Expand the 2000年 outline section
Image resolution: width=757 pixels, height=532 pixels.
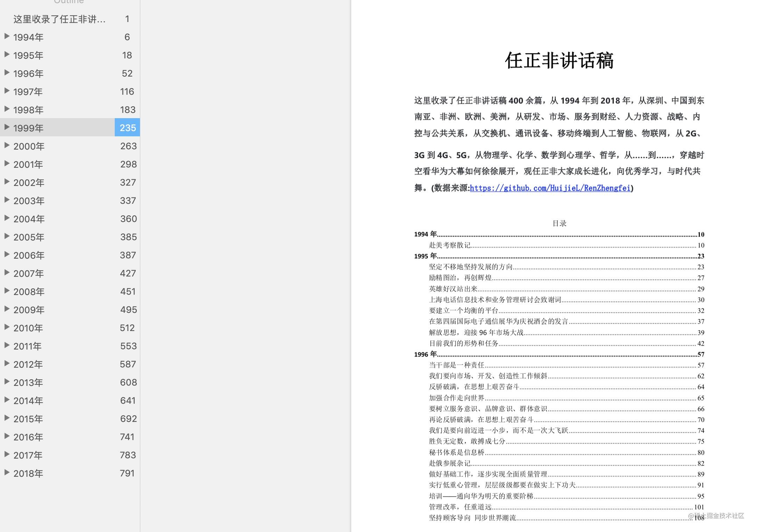point(7,145)
